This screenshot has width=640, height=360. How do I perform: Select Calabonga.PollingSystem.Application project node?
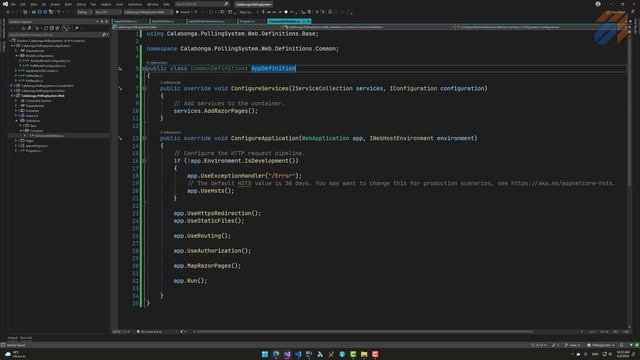46,46
